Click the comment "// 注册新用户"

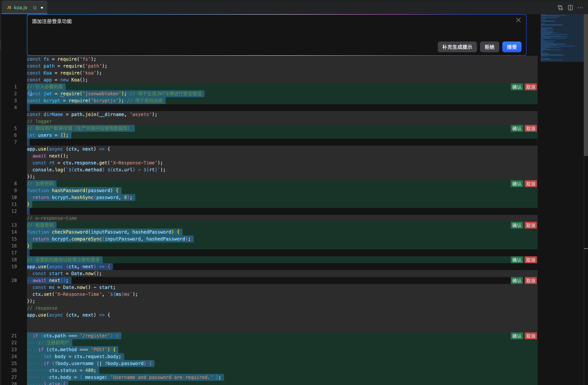53,343
